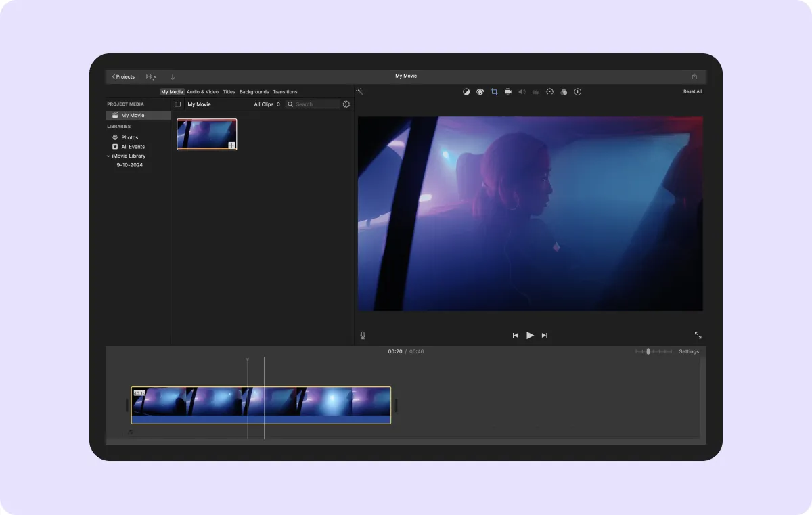Switch to the My Media tab
This screenshot has width=812, height=515.
(x=172, y=91)
